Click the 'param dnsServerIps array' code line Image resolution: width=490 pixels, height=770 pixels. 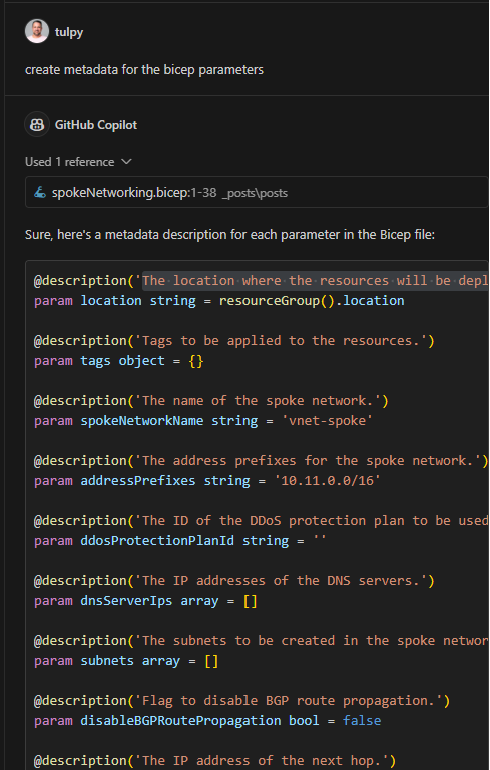(146, 601)
